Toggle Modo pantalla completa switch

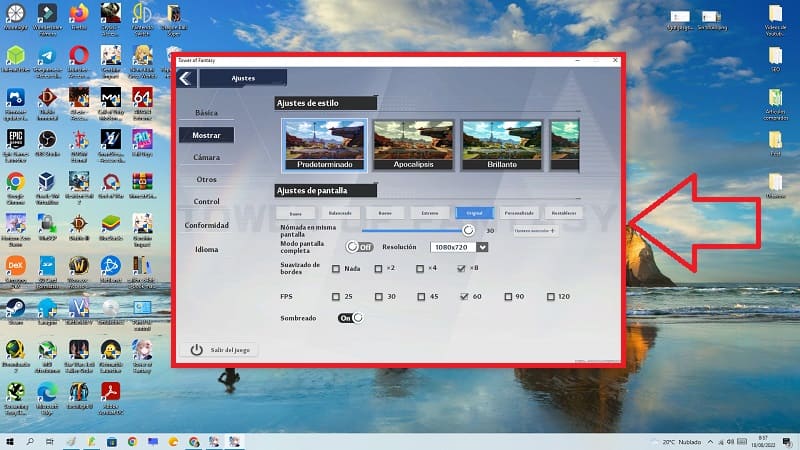point(359,247)
